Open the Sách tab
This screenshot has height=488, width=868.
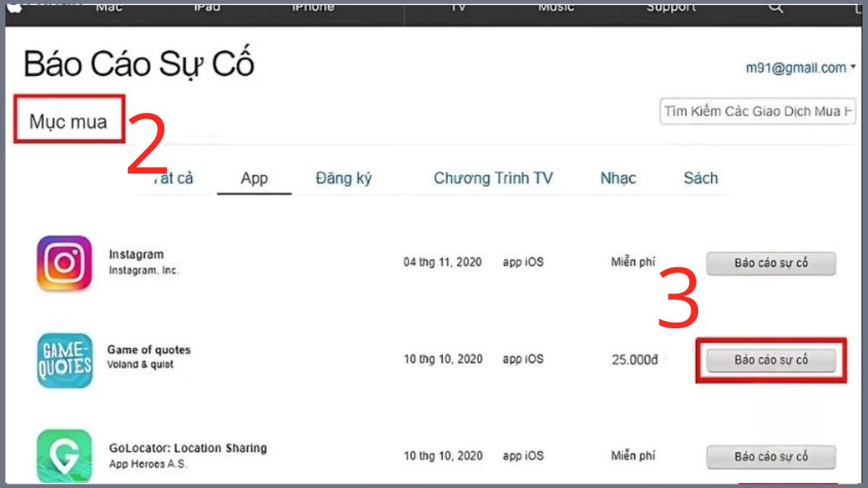(x=700, y=179)
